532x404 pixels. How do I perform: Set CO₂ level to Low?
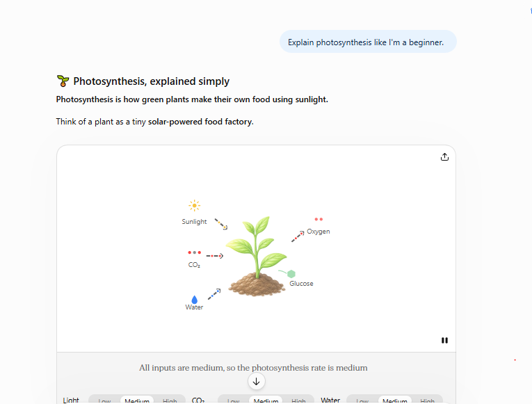click(x=234, y=401)
